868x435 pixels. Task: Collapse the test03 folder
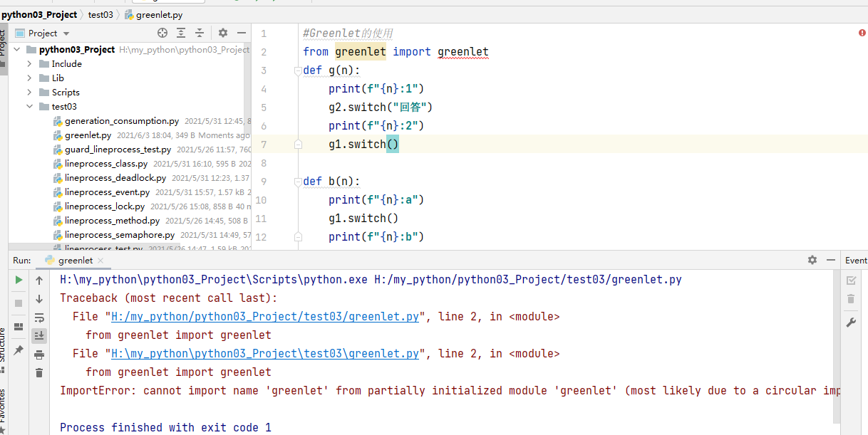click(29, 107)
